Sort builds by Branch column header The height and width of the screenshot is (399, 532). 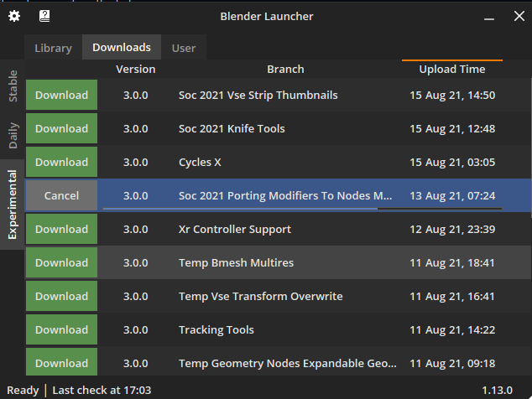(x=285, y=70)
